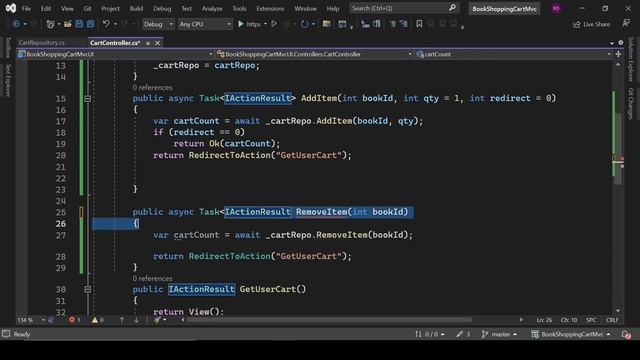Collapse the GetUserCart method outline toggle
The width and height of the screenshot is (640, 360).
coord(87,289)
